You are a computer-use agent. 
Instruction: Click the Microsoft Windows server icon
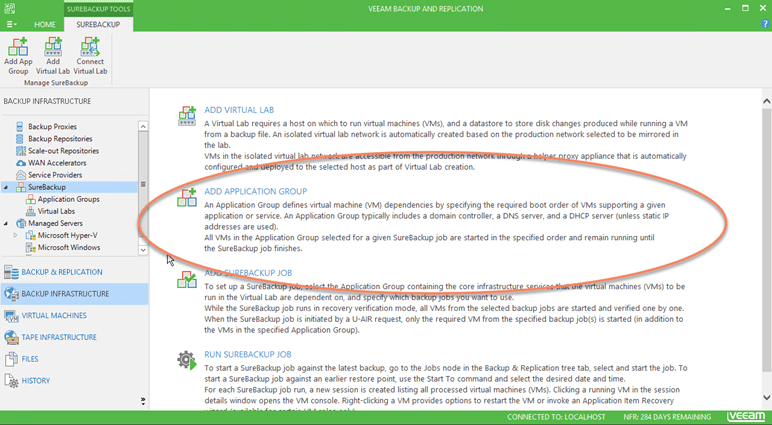tap(31, 247)
